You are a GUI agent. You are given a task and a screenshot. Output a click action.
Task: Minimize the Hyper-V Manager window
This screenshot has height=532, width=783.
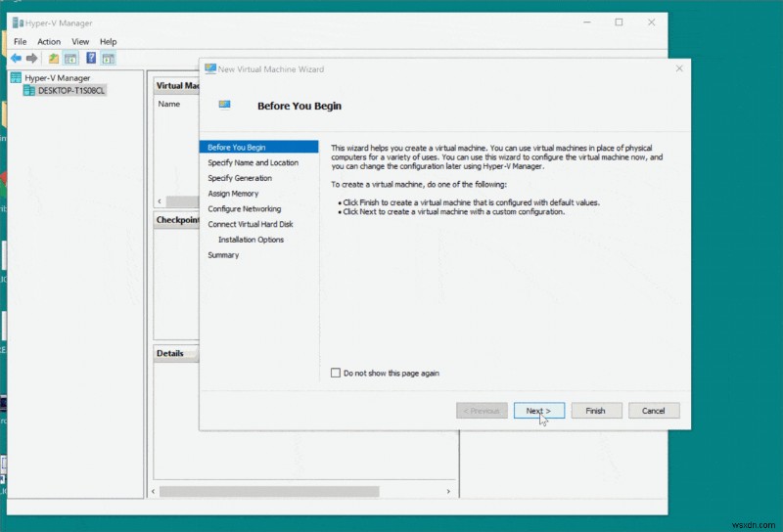(587, 22)
